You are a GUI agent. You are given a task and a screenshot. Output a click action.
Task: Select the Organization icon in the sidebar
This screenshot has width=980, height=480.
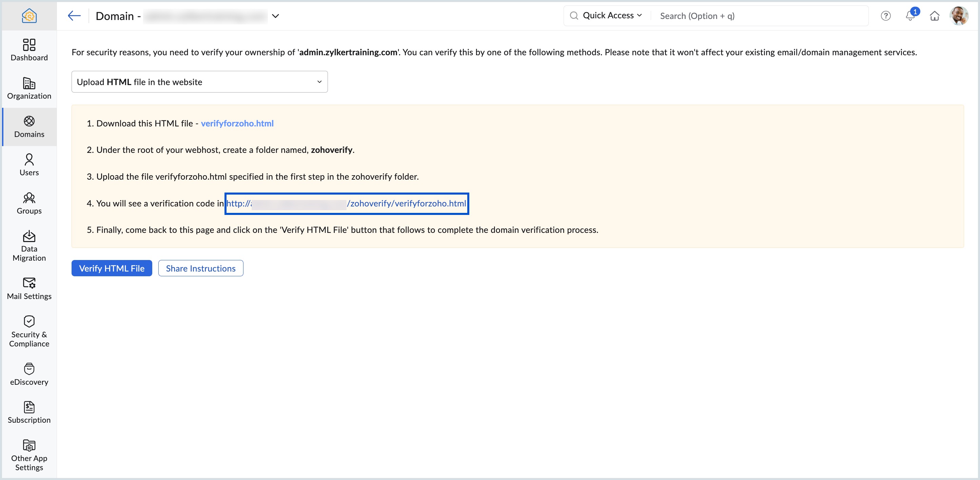(28, 88)
